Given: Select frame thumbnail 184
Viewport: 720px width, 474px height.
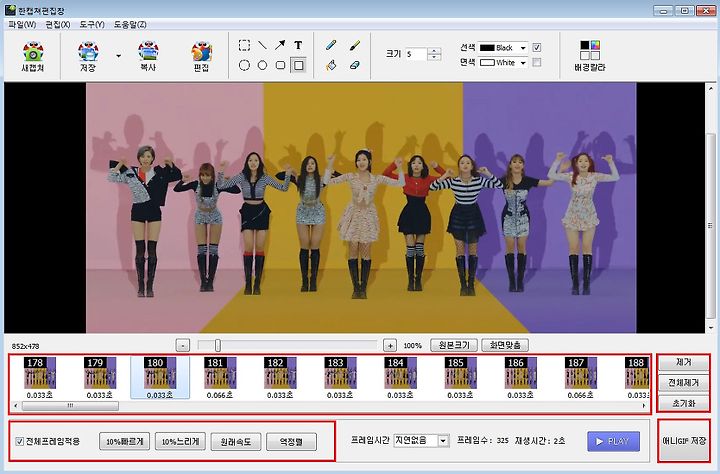Looking at the screenshot, I should (x=400, y=377).
